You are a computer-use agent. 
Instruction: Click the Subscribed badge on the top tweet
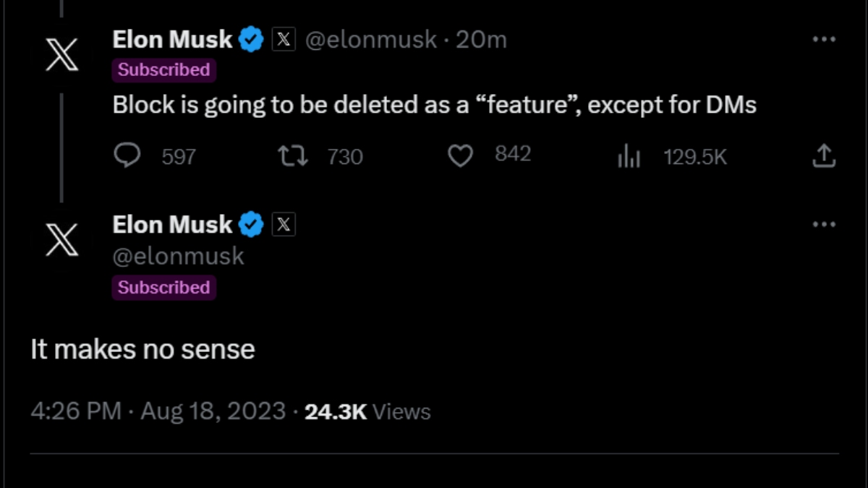[163, 70]
